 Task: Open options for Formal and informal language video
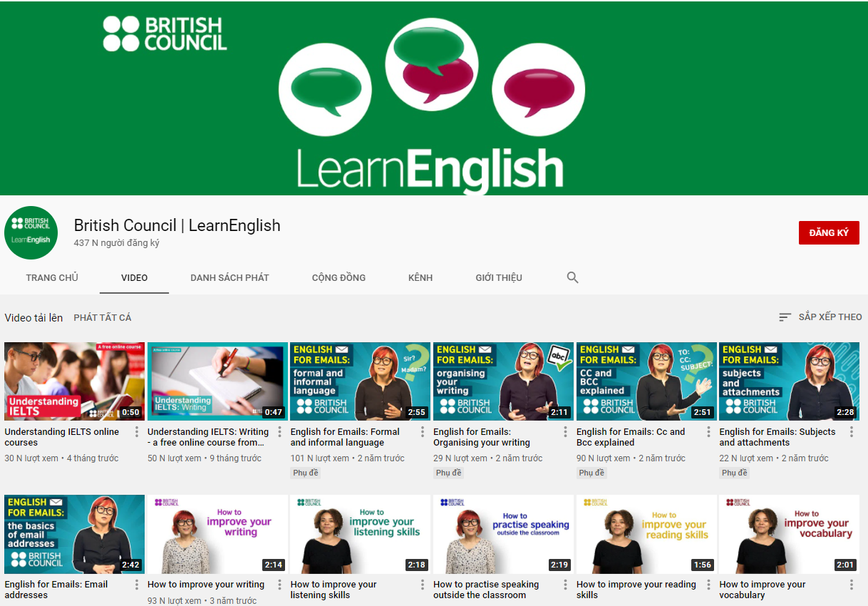(x=423, y=432)
